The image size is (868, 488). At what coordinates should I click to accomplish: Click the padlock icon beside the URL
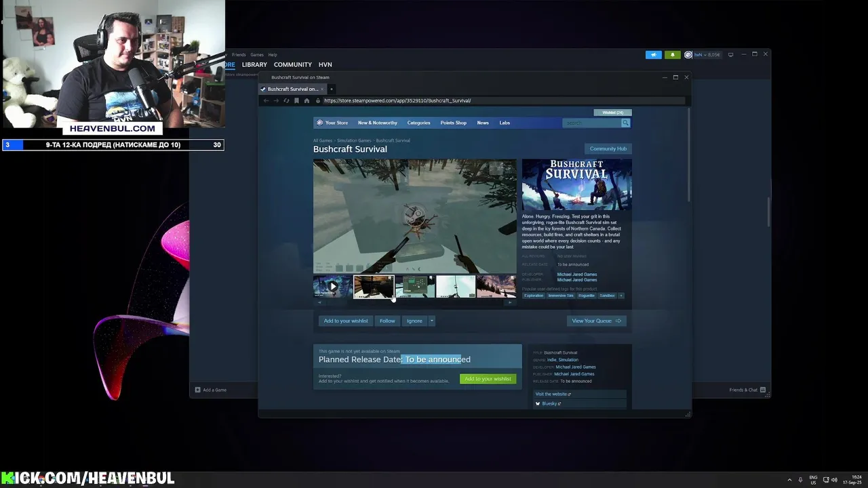pos(318,100)
